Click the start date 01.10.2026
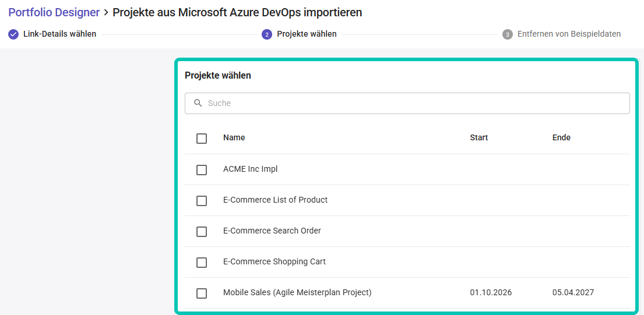This screenshot has width=644, height=315. [x=491, y=292]
